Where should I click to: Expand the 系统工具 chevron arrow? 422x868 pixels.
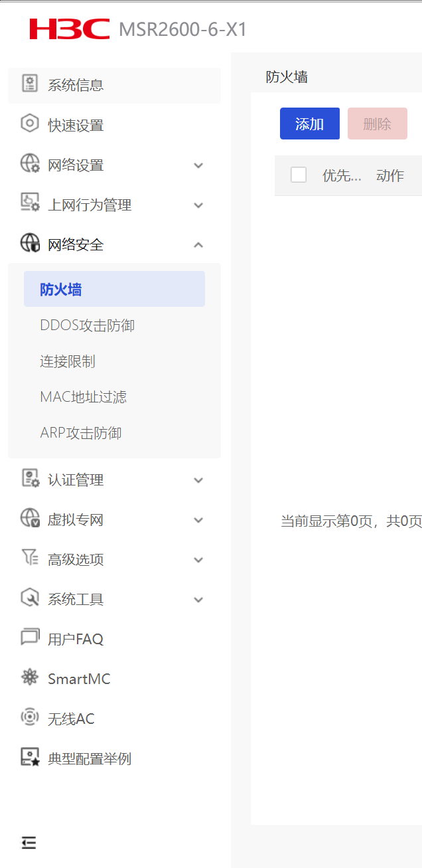[x=198, y=600]
